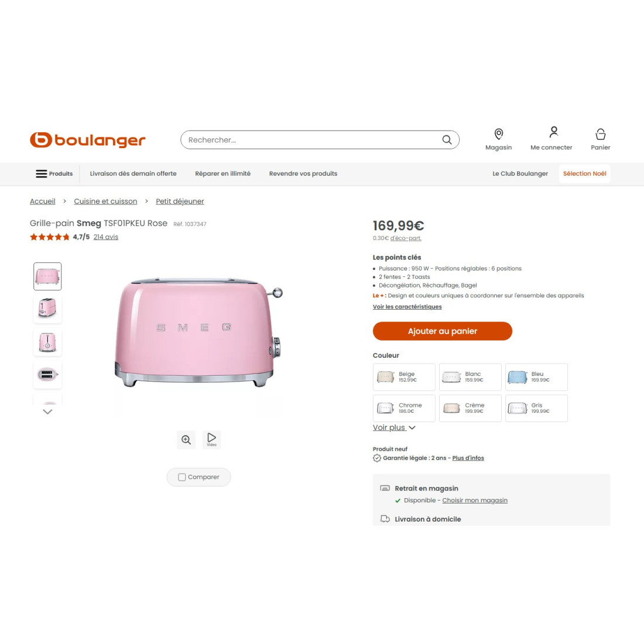
Task: Show more thumbnails with down chevron
Action: point(47,412)
